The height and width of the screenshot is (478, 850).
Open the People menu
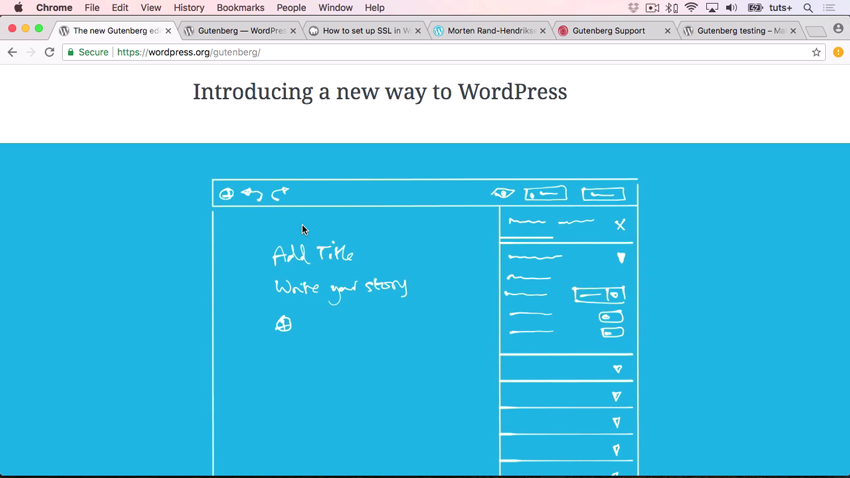pos(291,8)
